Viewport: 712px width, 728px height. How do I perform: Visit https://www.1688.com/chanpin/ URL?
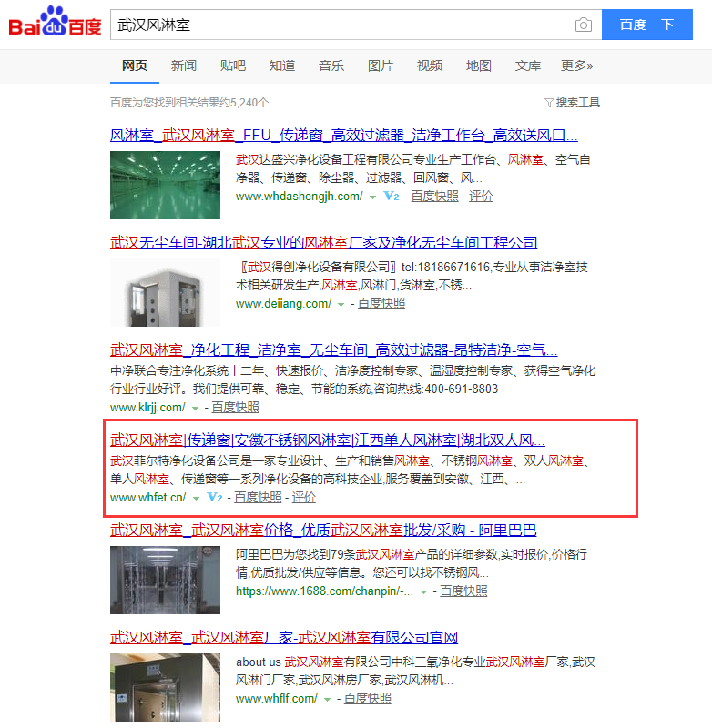pyautogui.click(x=324, y=591)
